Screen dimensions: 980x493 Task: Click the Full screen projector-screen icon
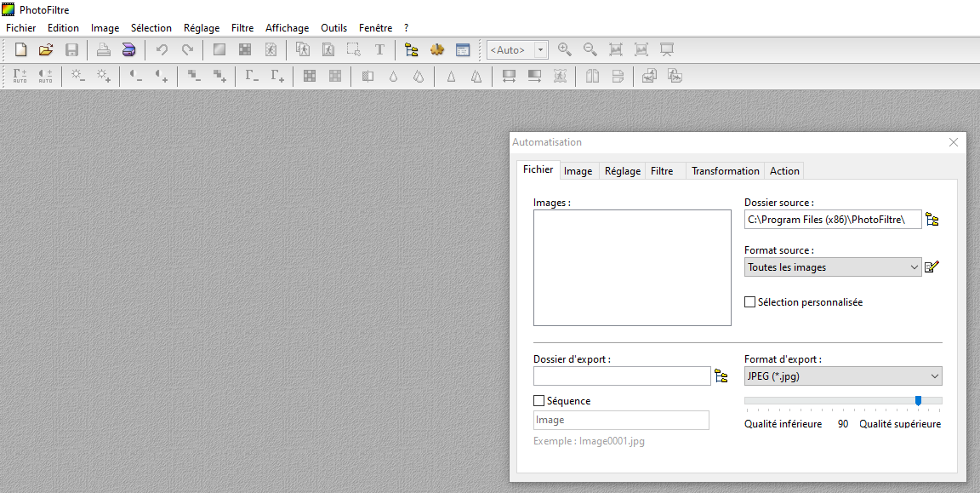click(x=667, y=49)
